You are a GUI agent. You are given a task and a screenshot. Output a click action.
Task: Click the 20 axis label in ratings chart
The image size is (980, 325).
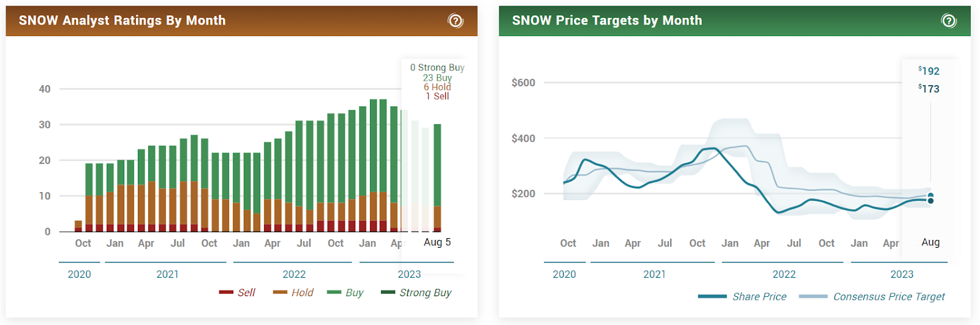click(45, 160)
